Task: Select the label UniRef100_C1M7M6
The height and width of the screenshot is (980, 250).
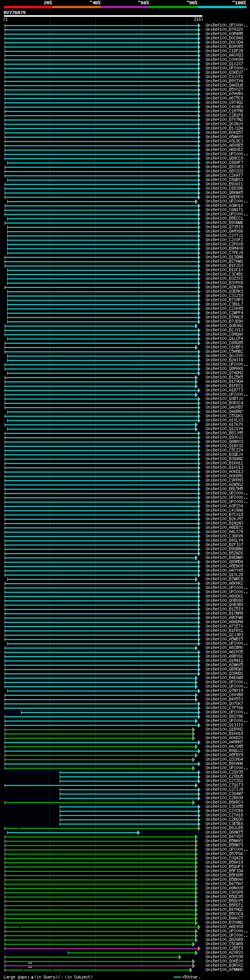Action: pyautogui.click(x=224, y=111)
